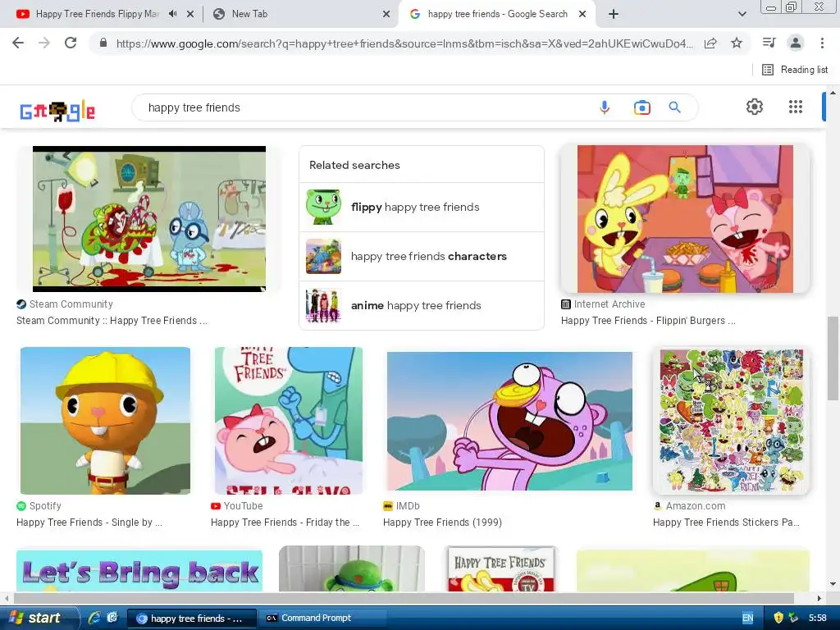Click Happy Tree Friends (1999) title
Image resolution: width=840 pixels, height=630 pixels.
[x=442, y=523]
